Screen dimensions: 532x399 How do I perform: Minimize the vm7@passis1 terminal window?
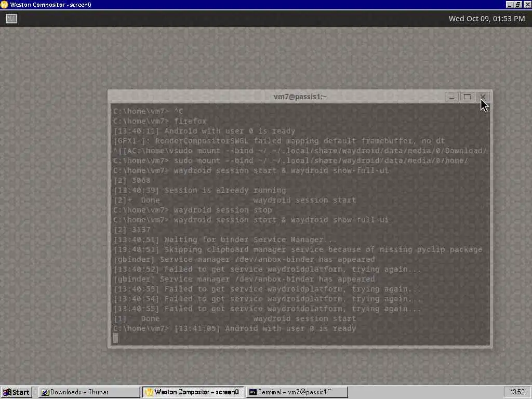pyautogui.click(x=451, y=97)
